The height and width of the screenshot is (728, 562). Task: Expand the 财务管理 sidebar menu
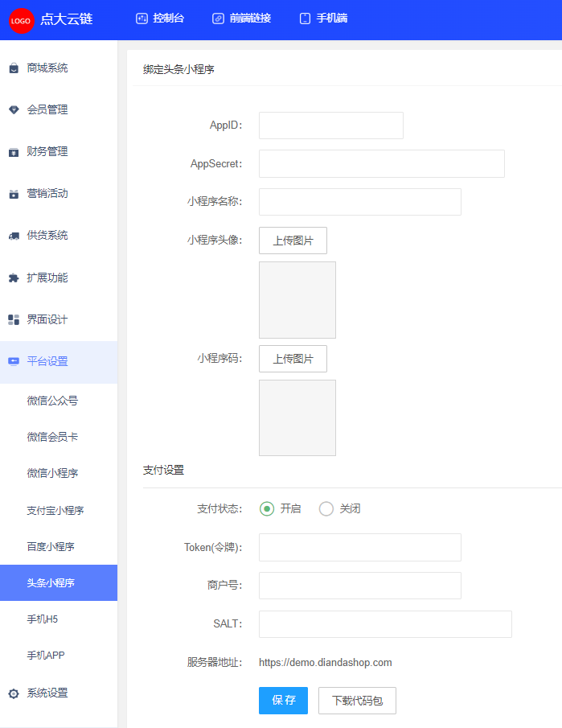coord(59,152)
